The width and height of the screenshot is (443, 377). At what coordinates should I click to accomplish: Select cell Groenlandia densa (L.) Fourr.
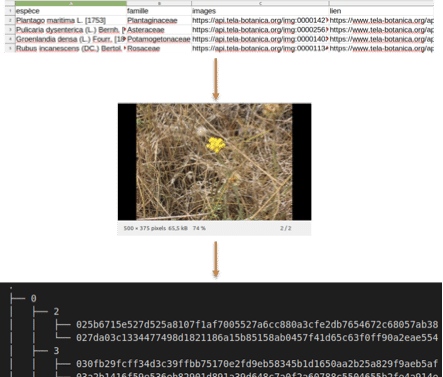(71, 39)
